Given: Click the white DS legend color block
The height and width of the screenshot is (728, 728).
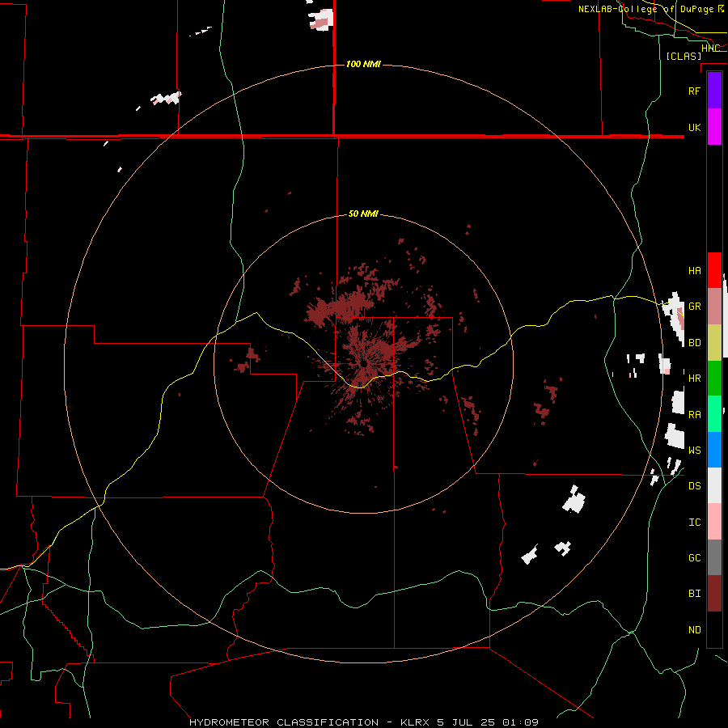Looking at the screenshot, I should click(x=714, y=485).
